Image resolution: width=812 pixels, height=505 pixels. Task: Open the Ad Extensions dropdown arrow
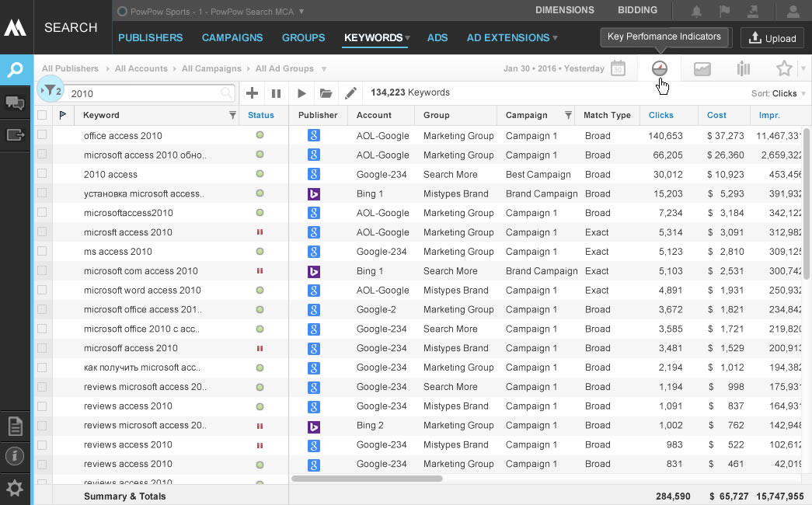click(555, 38)
